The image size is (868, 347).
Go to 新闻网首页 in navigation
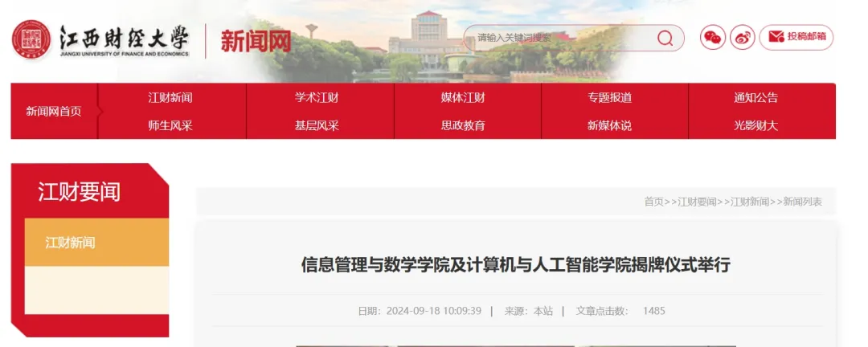pyautogui.click(x=54, y=112)
